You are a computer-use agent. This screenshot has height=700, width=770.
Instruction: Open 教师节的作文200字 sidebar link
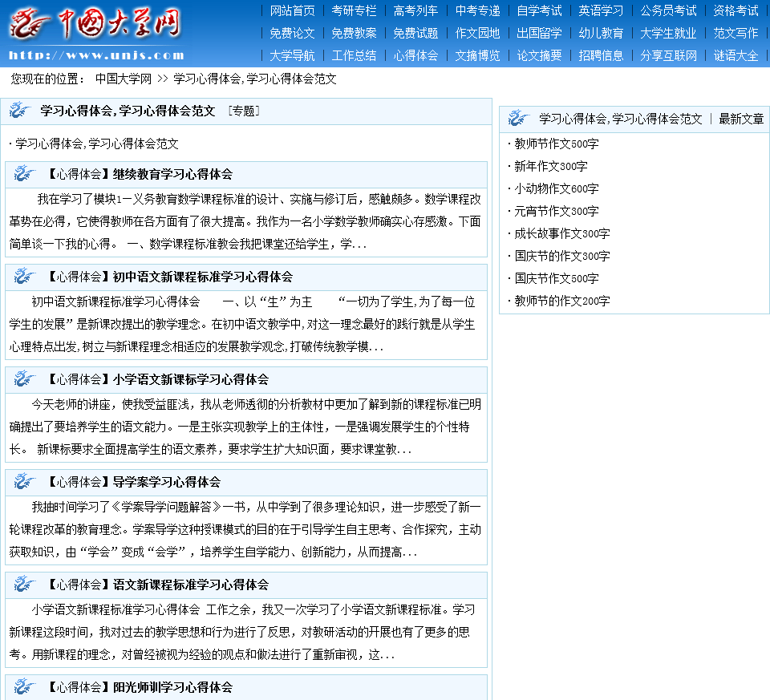tap(561, 301)
